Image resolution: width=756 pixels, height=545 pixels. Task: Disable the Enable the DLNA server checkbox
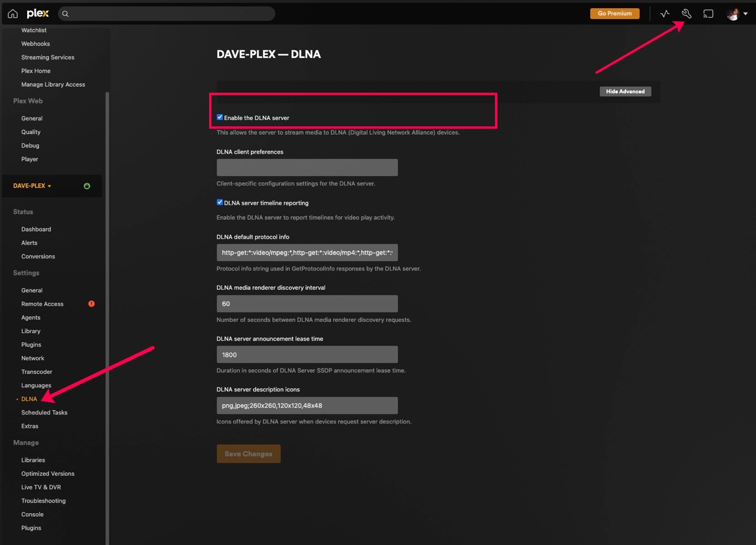click(219, 117)
